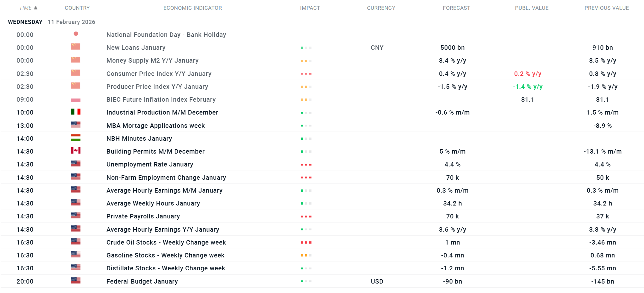Open Private Payrolls January indicator
Viewport: 644px width, 293px height.
pos(143,216)
